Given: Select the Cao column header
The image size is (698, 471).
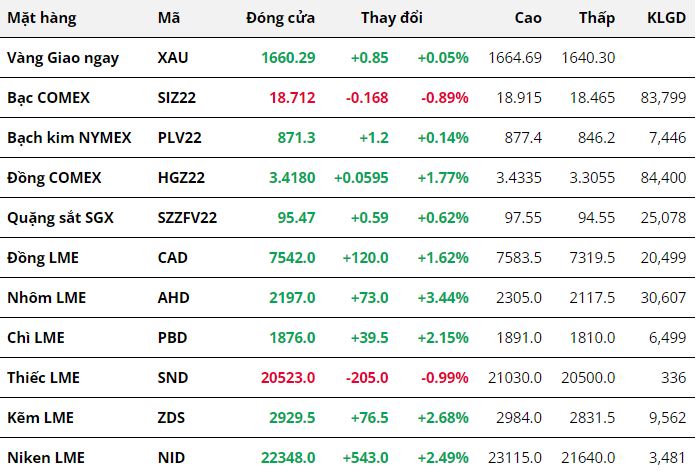Looking at the screenshot, I should click(x=528, y=18).
